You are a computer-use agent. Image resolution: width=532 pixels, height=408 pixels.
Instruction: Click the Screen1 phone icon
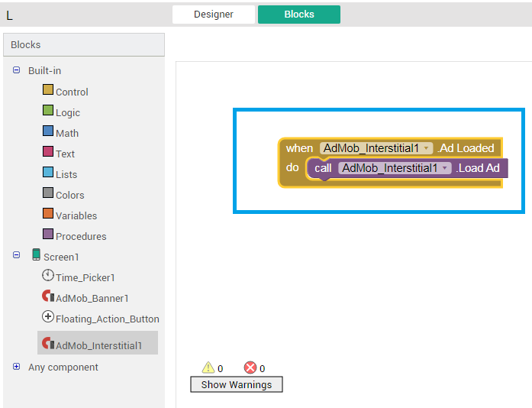[37, 254]
